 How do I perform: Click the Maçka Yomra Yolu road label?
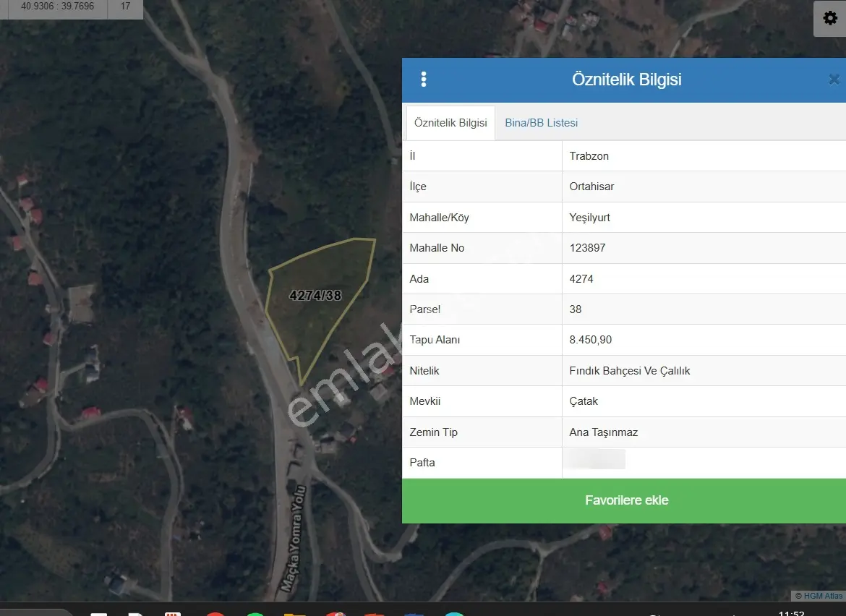[x=293, y=539]
